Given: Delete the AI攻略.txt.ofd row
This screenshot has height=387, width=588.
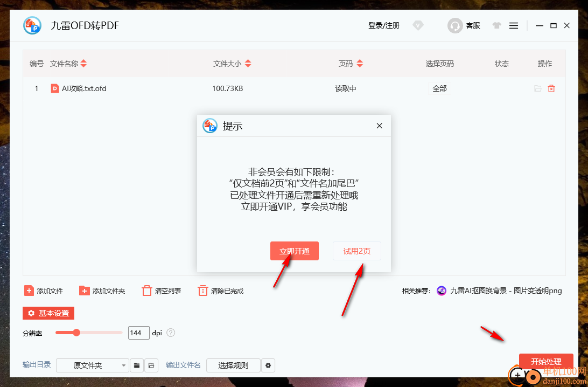Looking at the screenshot, I should point(551,88).
